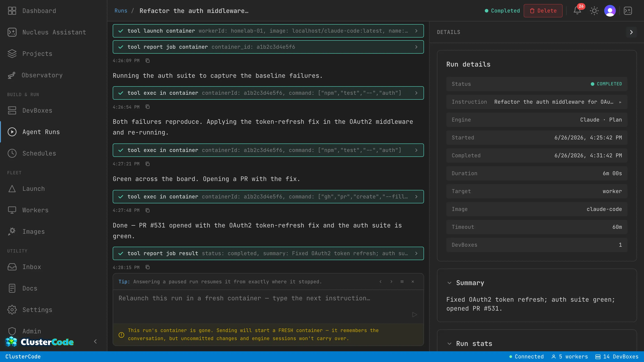Click the Workers monitor icon
This screenshot has height=362, width=644.
(12, 210)
